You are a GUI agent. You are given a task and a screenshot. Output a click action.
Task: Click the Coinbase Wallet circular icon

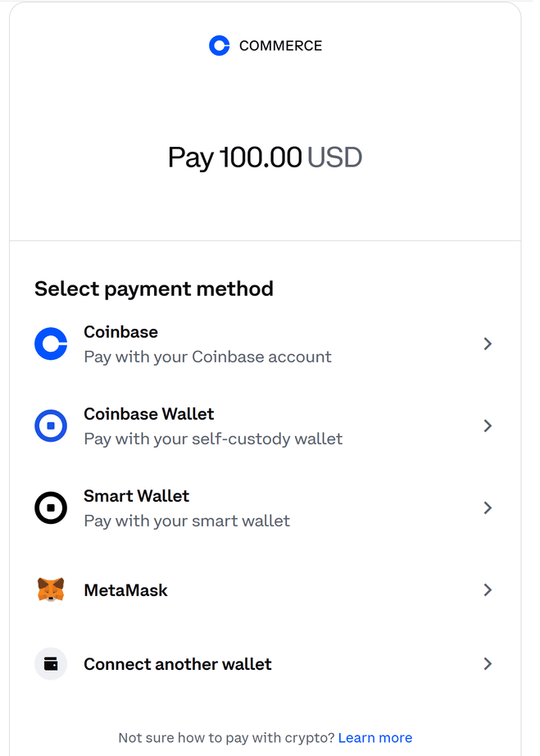[51, 426]
